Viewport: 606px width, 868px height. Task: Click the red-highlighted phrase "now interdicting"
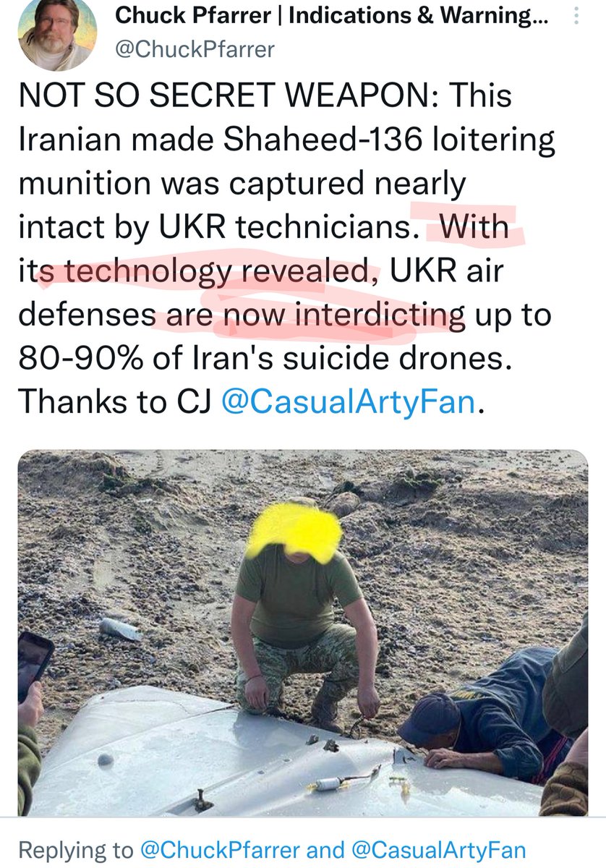click(343, 316)
